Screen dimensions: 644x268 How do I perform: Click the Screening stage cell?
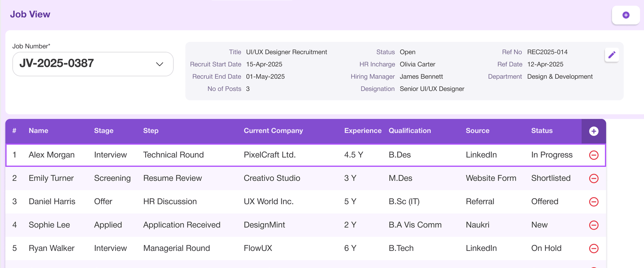click(x=112, y=178)
